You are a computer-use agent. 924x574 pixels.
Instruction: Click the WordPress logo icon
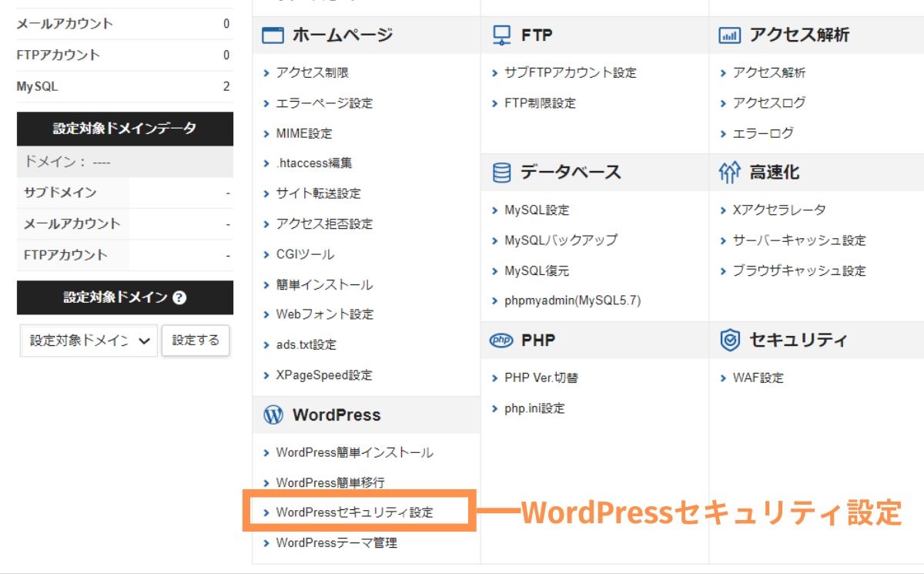(x=273, y=415)
